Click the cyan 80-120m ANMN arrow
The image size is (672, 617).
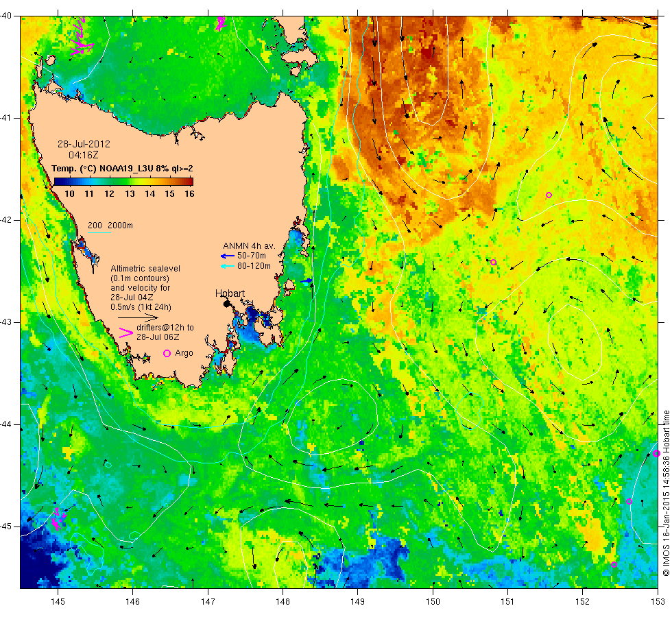click(x=228, y=266)
